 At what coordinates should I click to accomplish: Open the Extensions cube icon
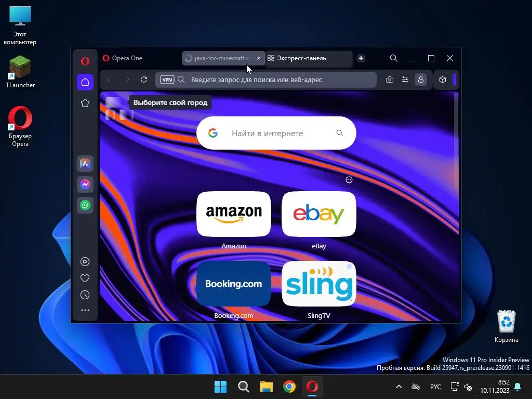click(443, 79)
